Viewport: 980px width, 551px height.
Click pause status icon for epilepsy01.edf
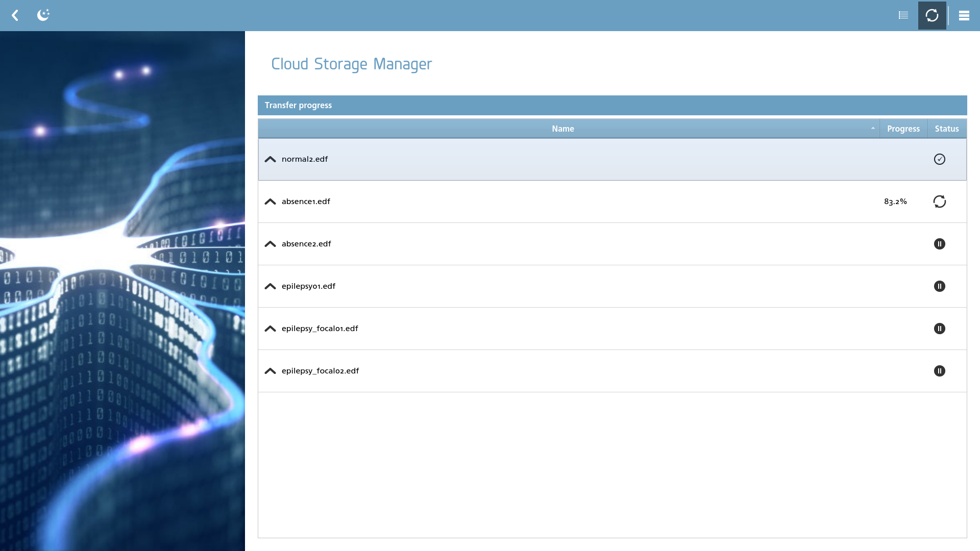[940, 286]
